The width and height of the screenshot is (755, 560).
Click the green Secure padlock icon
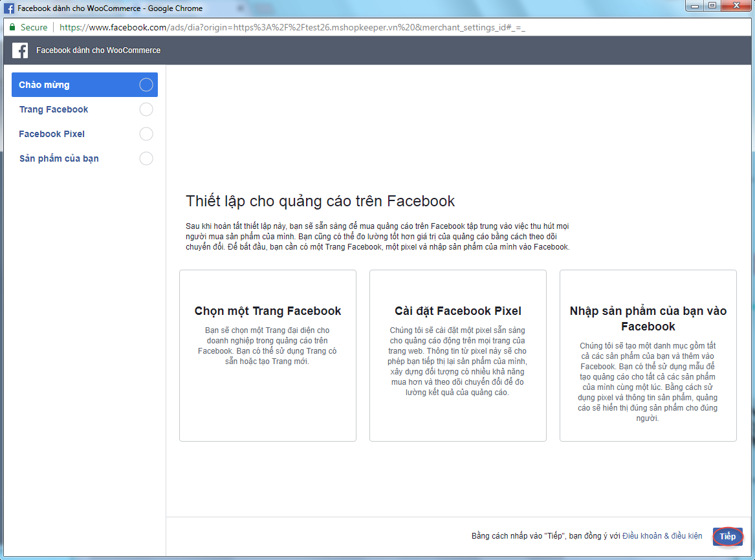point(12,27)
